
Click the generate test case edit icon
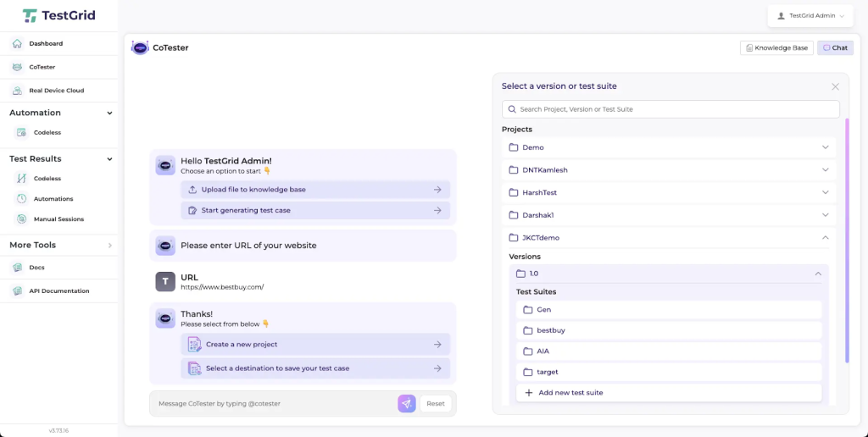tap(192, 211)
